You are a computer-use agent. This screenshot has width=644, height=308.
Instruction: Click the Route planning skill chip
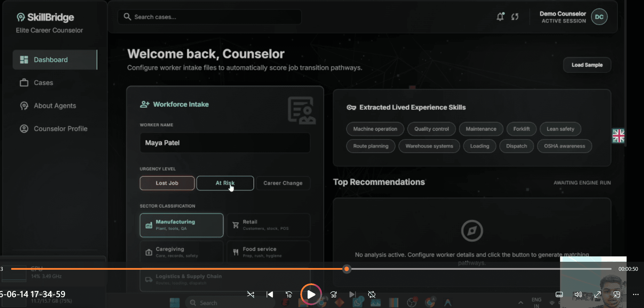pos(371,146)
